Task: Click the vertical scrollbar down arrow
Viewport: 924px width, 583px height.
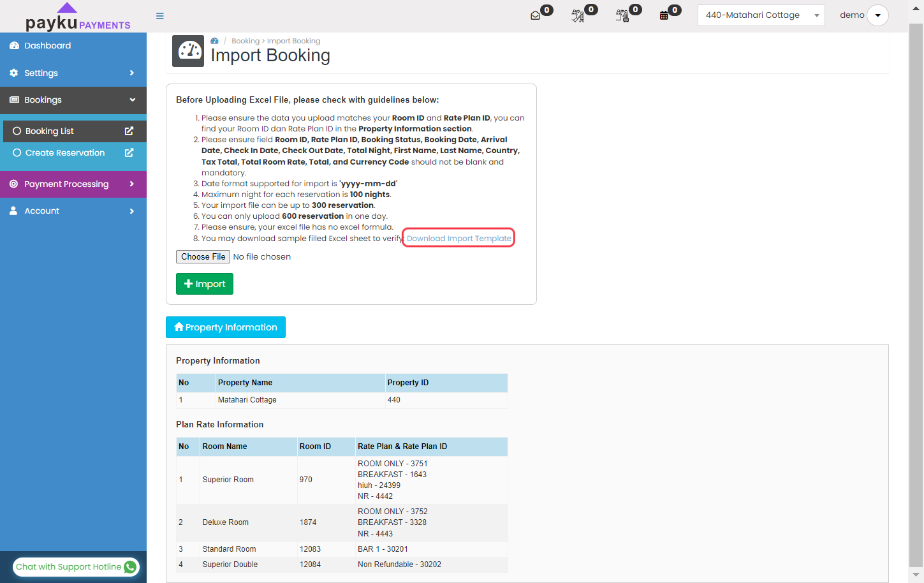Action: tap(916, 575)
